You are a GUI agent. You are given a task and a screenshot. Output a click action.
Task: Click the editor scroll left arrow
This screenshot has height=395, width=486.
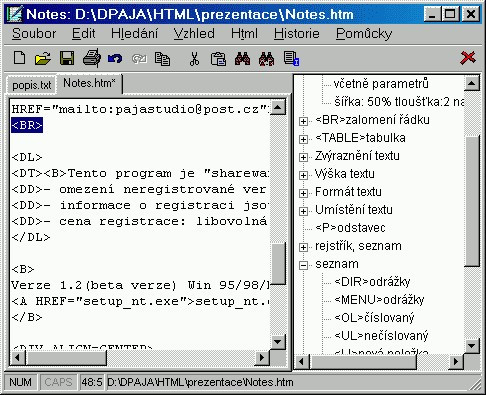(x=18, y=358)
